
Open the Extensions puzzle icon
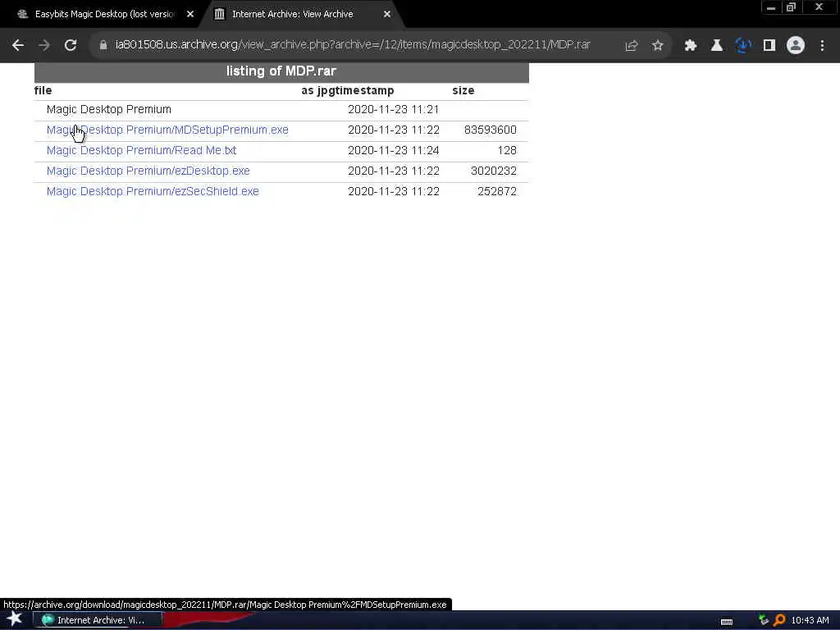coord(691,46)
